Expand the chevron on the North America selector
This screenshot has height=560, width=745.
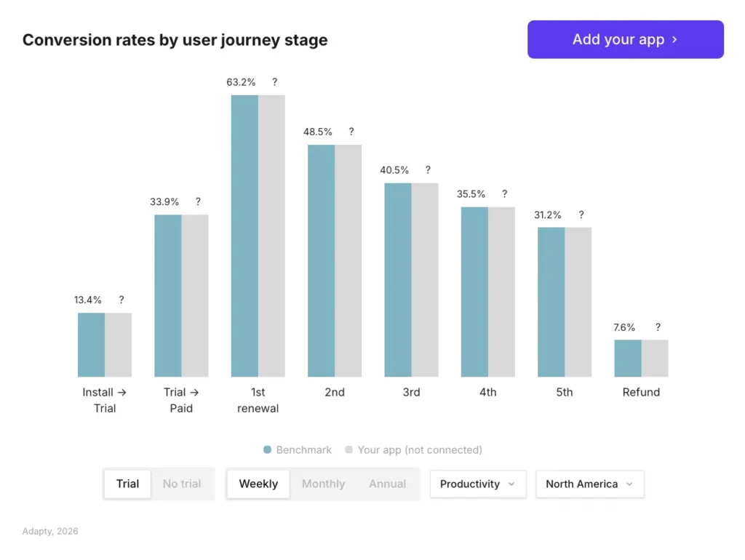(x=629, y=484)
